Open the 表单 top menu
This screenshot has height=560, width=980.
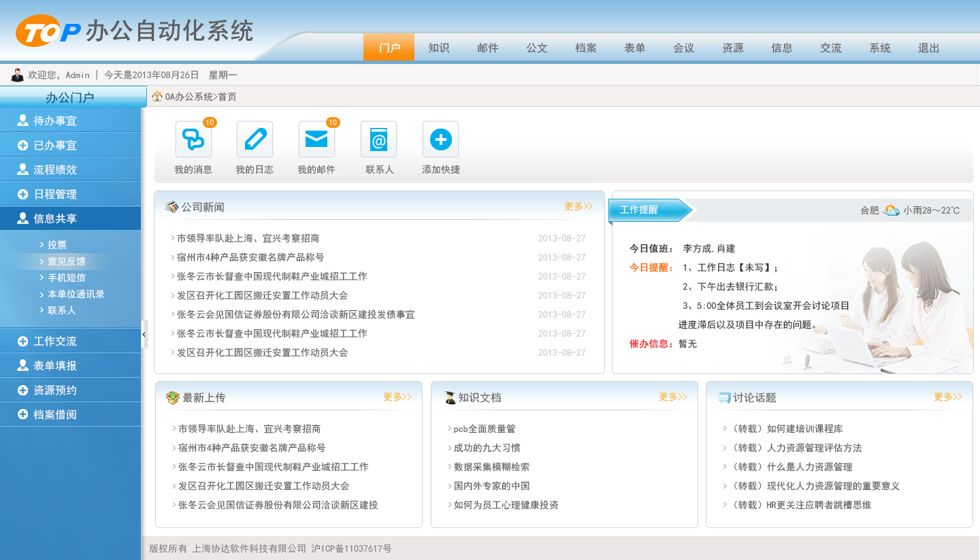pos(635,48)
